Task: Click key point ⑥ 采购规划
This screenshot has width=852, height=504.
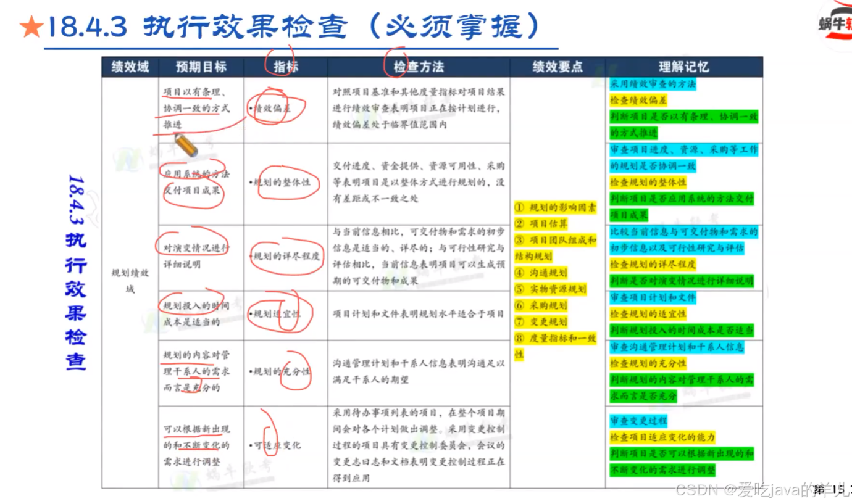Action: 541,305
